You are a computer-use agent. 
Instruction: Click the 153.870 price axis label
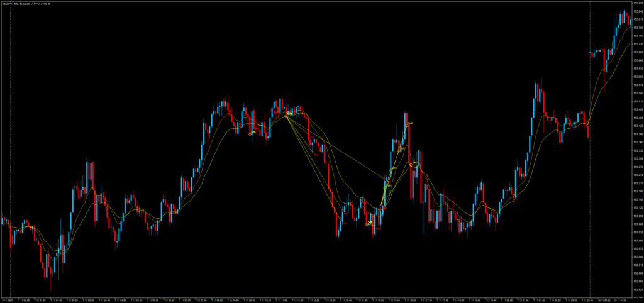point(636,3)
